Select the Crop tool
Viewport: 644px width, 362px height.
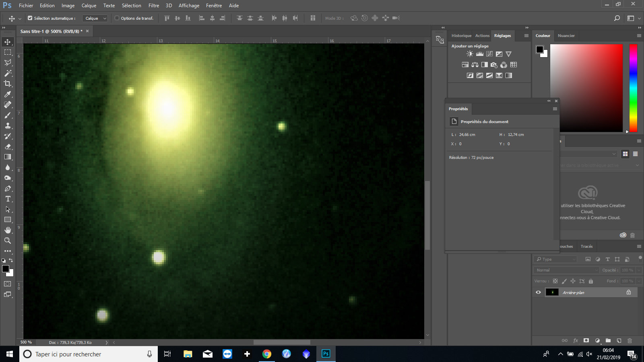coord(8,84)
